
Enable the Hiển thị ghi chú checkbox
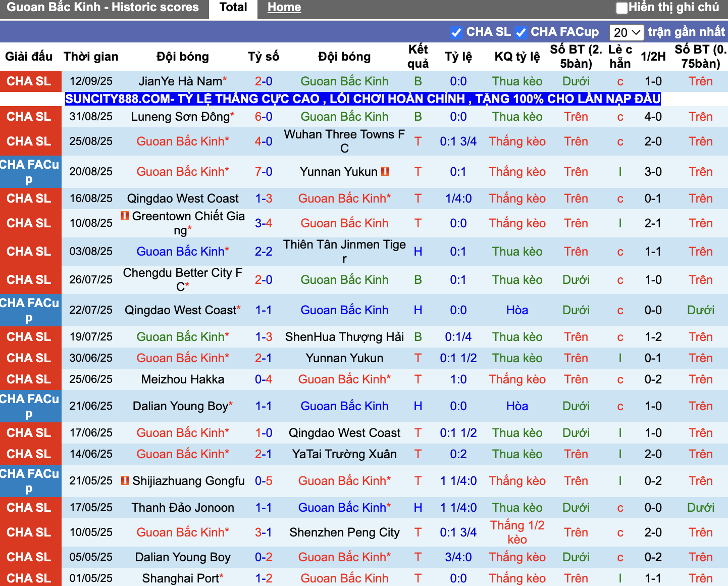(x=622, y=8)
